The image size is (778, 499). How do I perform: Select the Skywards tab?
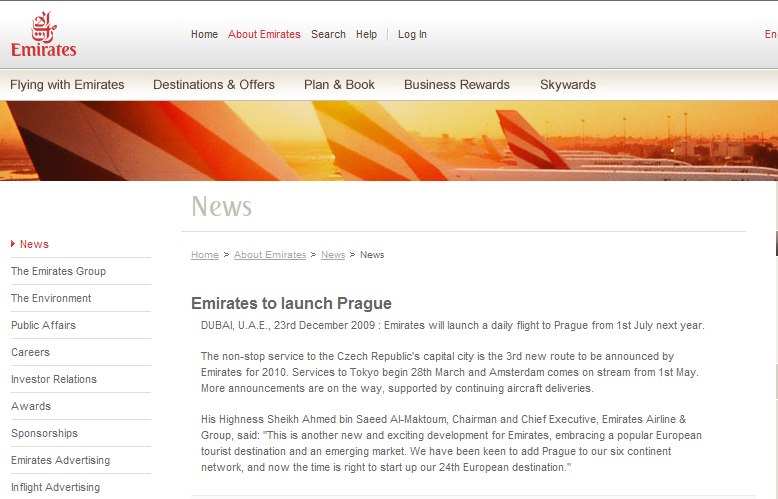[x=568, y=85]
